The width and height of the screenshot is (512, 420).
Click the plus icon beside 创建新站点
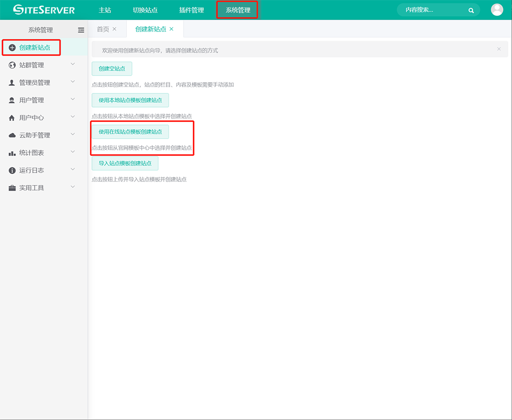pos(12,47)
